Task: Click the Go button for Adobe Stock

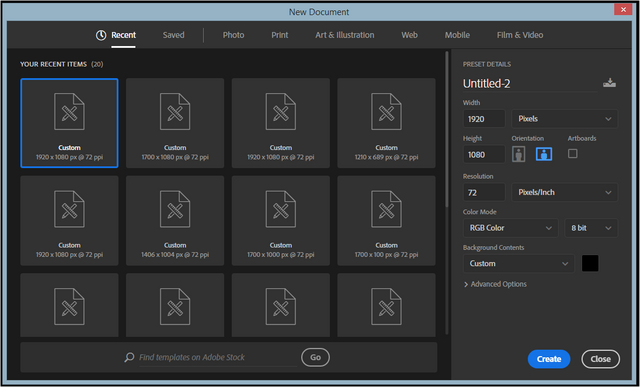Action: 315,357
